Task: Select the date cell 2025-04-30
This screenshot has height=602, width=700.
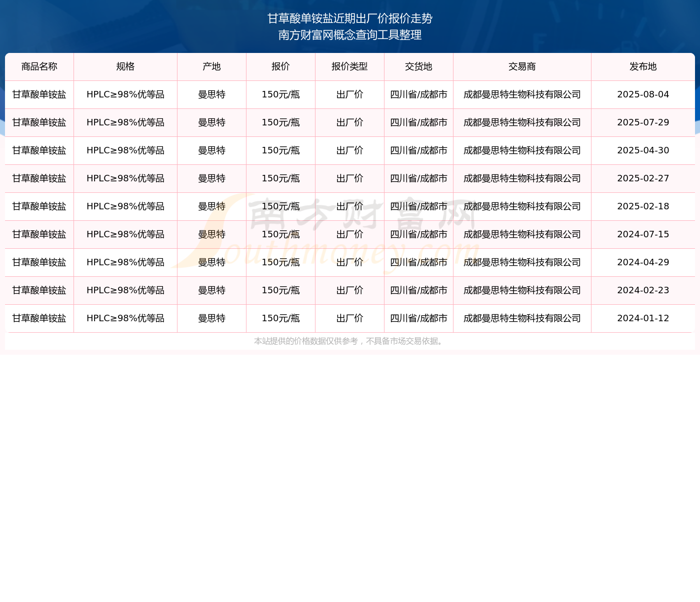Action: (x=643, y=150)
